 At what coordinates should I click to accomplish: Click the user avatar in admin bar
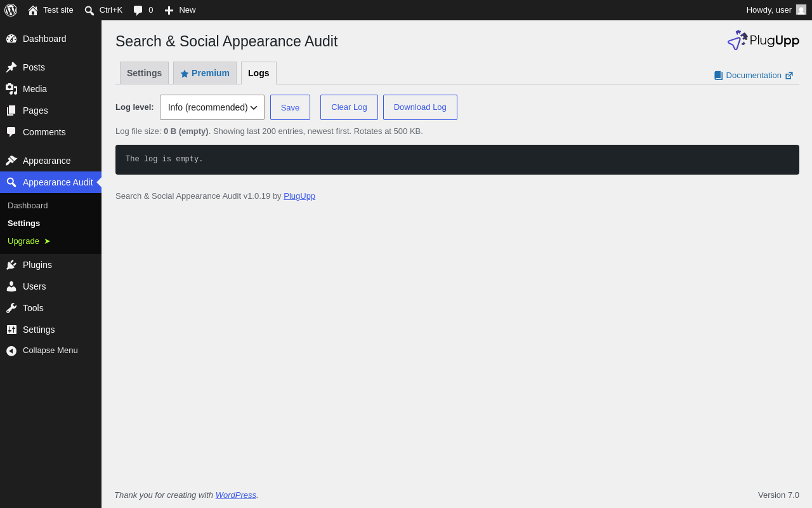[801, 10]
